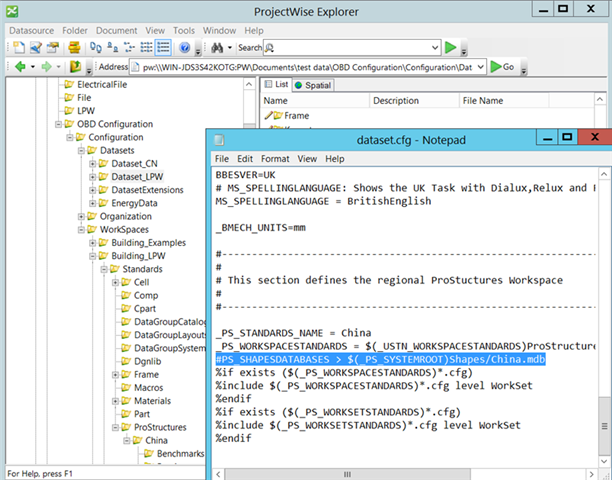
Task: Switch to the Spatial tab
Action: pos(313,85)
